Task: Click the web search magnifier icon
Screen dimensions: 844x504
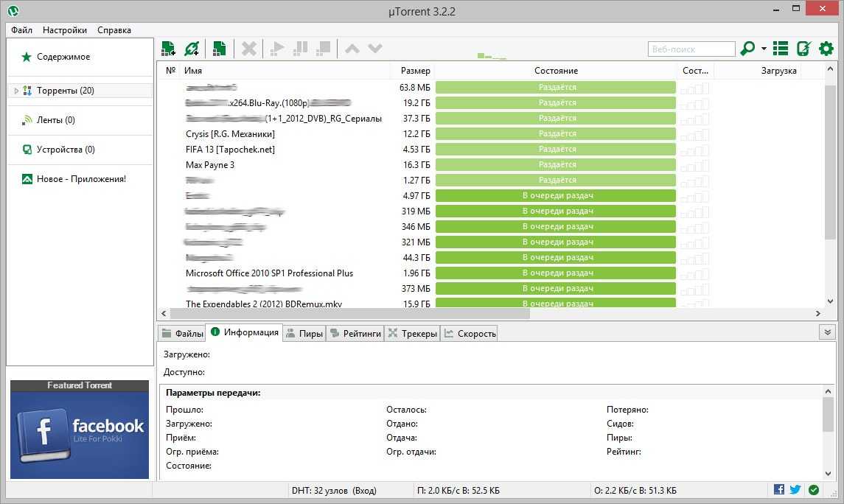Action: pyautogui.click(x=747, y=49)
